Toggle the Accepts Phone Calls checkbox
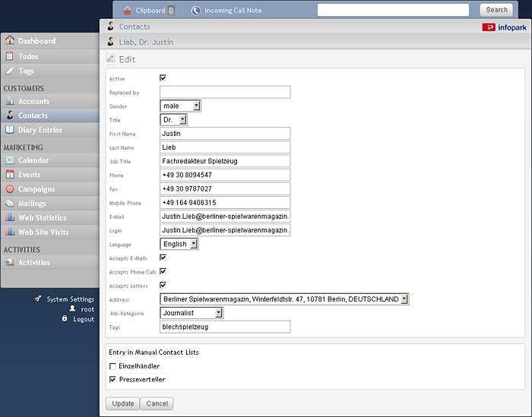532x417 pixels. click(x=163, y=271)
